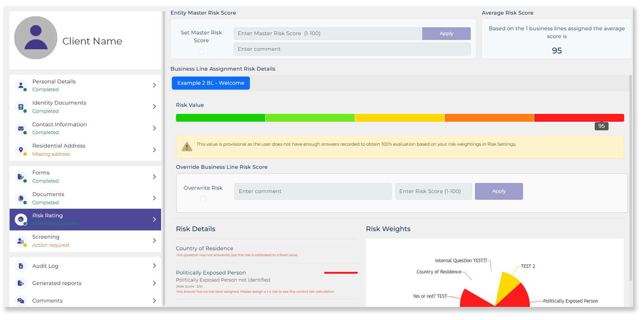Focus the Master Risk comment field
This screenshot has width=644, height=320.
[x=352, y=49]
